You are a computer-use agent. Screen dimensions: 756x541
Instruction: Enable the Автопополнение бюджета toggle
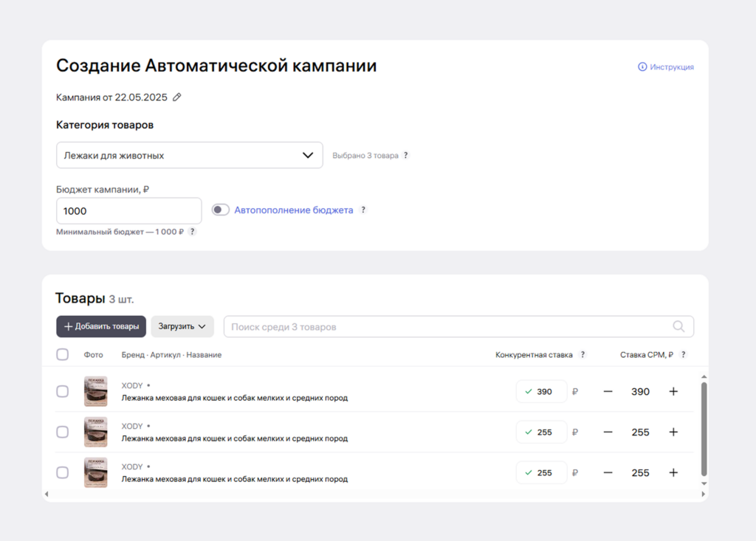220,210
